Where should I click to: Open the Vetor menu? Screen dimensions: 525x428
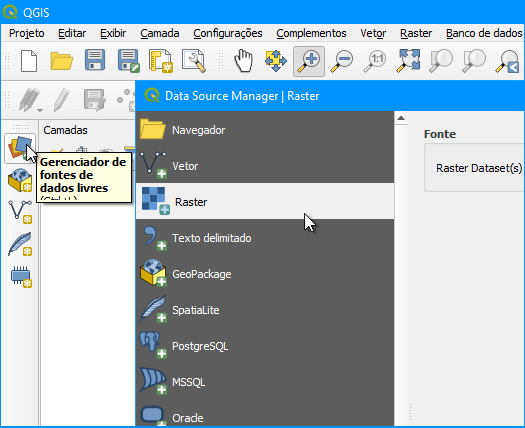373,33
